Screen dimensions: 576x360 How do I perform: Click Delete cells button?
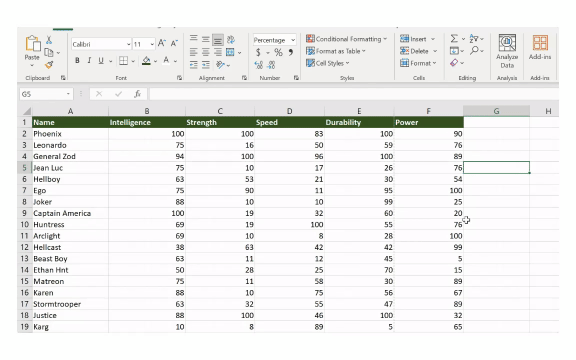point(418,51)
